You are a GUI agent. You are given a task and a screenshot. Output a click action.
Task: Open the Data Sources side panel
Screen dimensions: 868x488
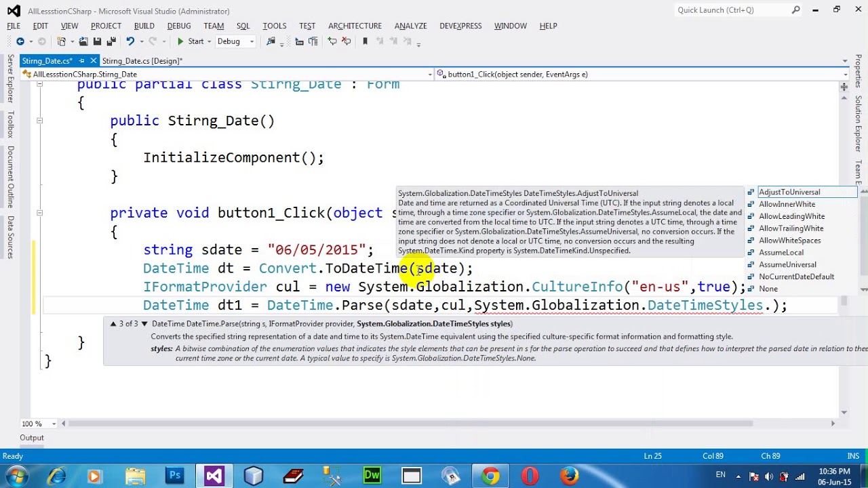(10, 239)
